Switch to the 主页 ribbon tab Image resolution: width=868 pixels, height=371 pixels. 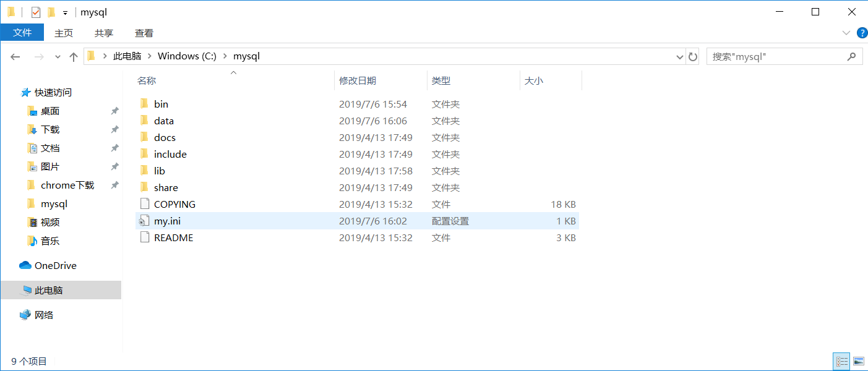64,33
